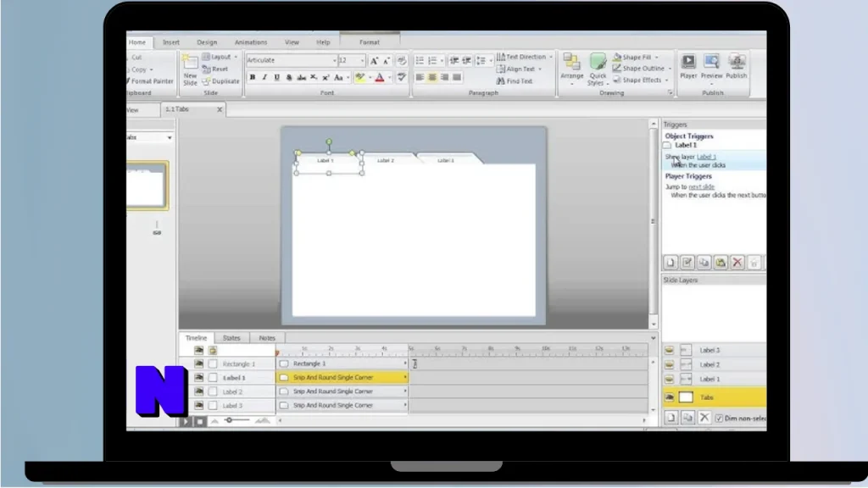Screen dimensions: 868x488
Task: Align text to the left
Action: [420, 77]
